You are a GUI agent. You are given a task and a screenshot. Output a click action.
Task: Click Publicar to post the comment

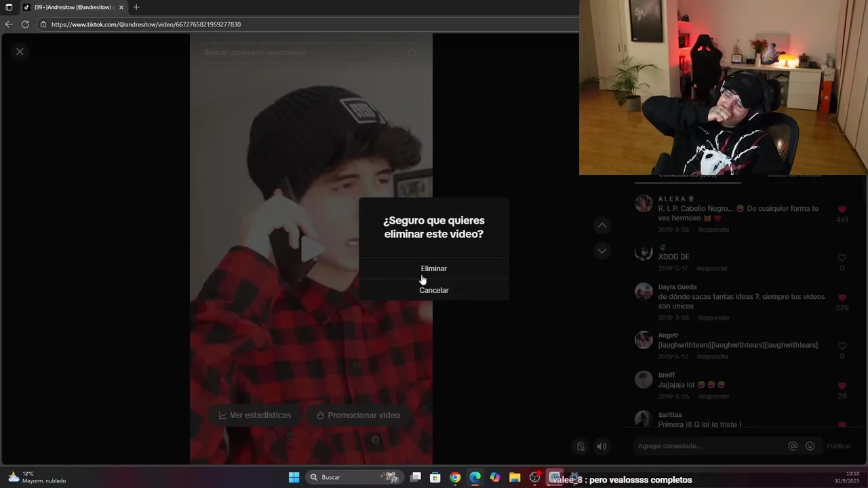(838, 446)
